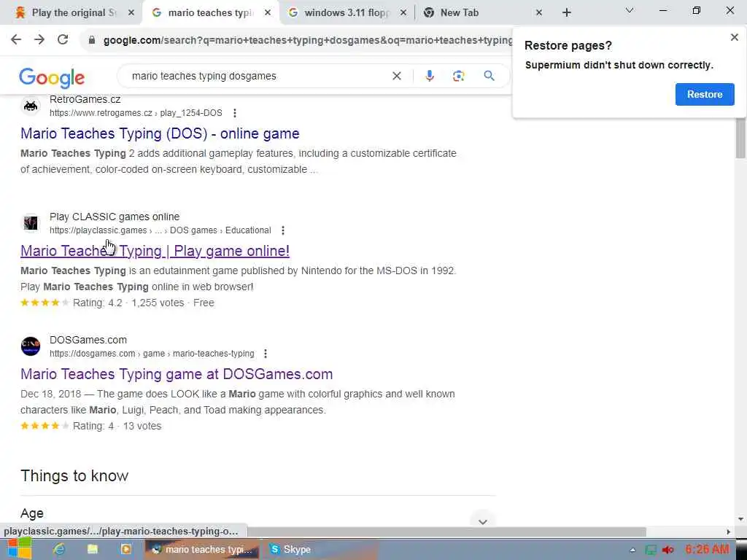Open options for the RetroGames.cz result
Viewport: 747px width, 560px height.
234,113
